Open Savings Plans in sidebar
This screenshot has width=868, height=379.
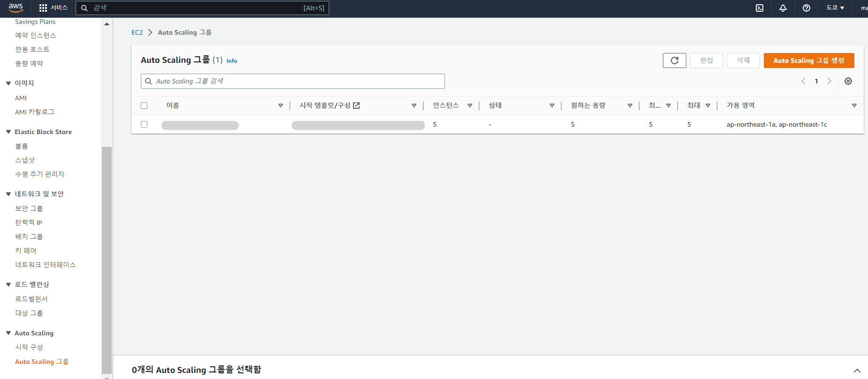35,22
